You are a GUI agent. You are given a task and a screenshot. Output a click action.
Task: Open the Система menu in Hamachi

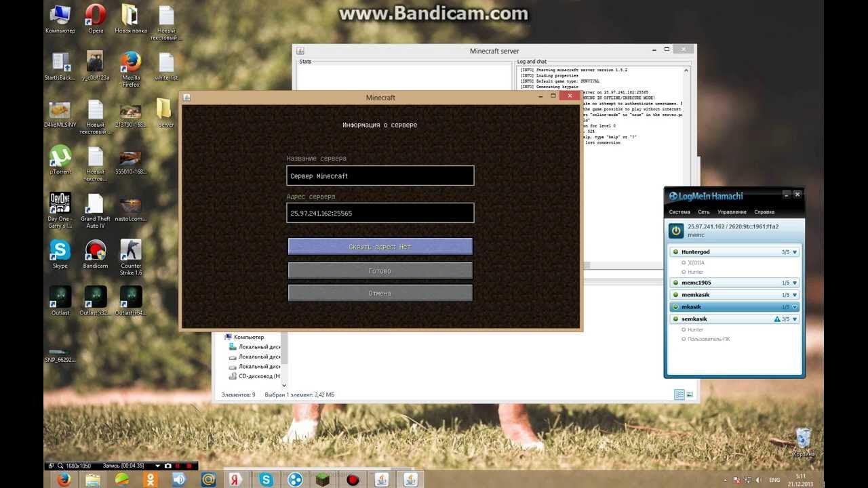click(679, 212)
